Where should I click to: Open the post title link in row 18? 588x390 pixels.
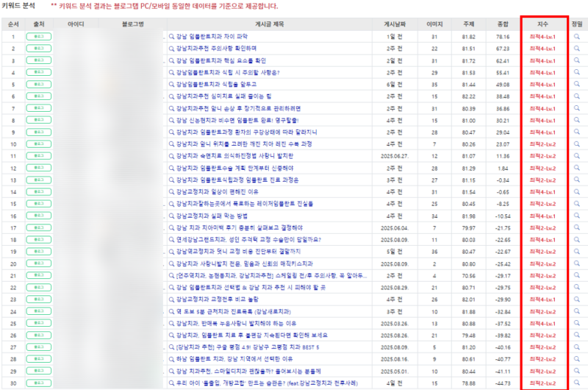click(248, 239)
